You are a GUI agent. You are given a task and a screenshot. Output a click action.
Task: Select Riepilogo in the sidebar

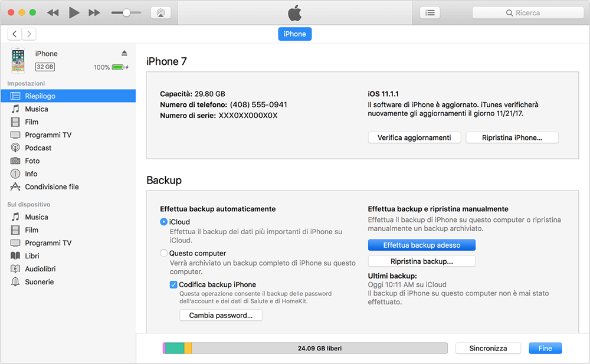(x=40, y=96)
